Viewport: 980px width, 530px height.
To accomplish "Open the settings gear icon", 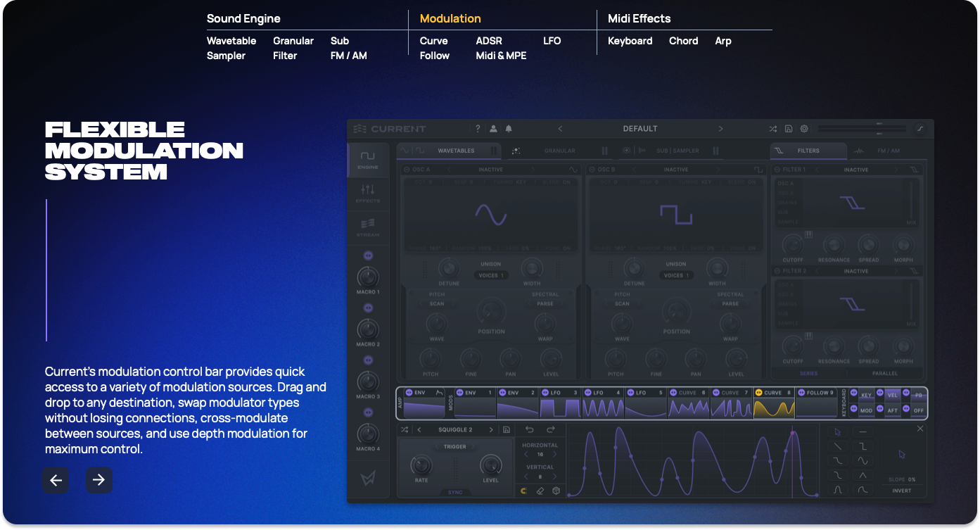I will [804, 129].
